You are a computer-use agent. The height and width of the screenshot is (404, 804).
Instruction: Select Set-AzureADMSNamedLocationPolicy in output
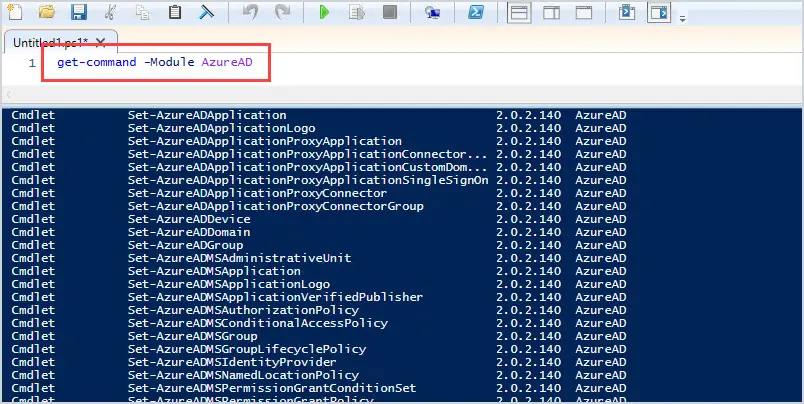pos(243,375)
